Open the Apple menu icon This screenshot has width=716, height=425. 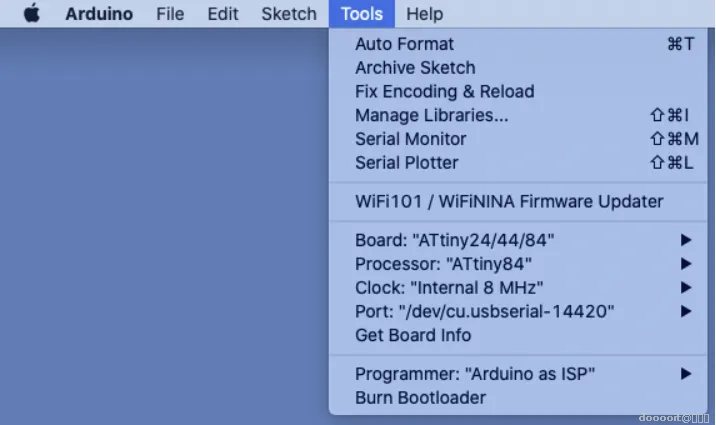click(32, 13)
